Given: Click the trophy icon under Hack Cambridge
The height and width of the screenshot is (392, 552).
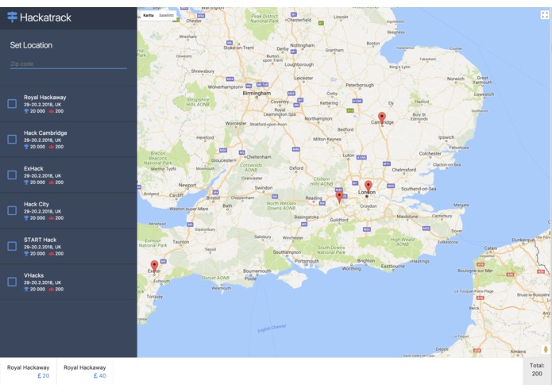Looking at the screenshot, I should tap(26, 147).
